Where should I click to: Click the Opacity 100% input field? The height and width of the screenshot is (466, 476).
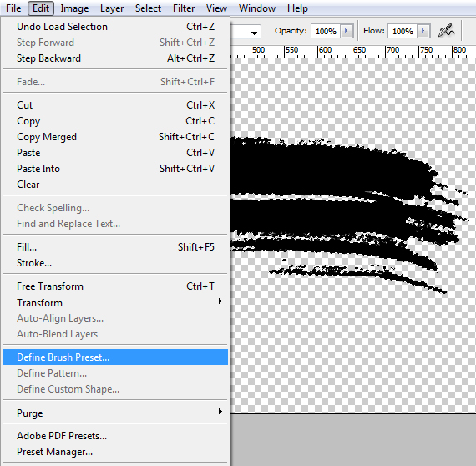pyautogui.click(x=326, y=31)
